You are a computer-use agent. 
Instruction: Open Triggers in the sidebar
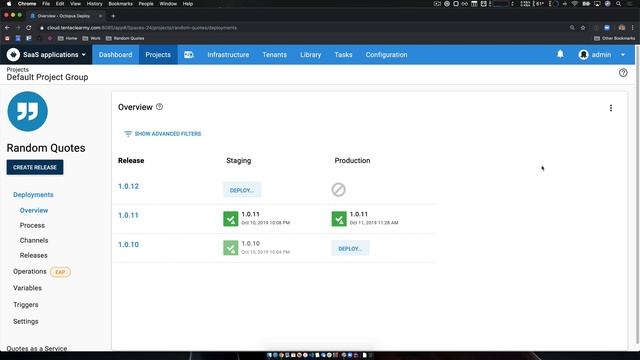click(26, 305)
